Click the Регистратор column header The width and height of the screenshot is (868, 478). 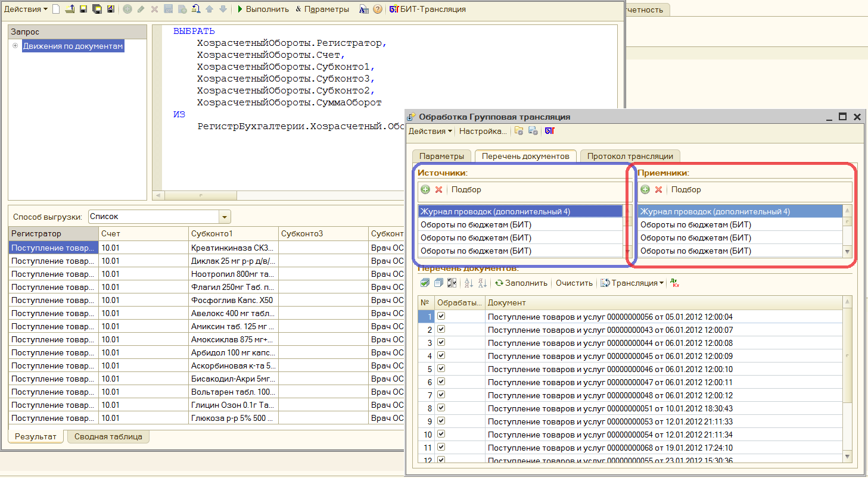(54, 234)
